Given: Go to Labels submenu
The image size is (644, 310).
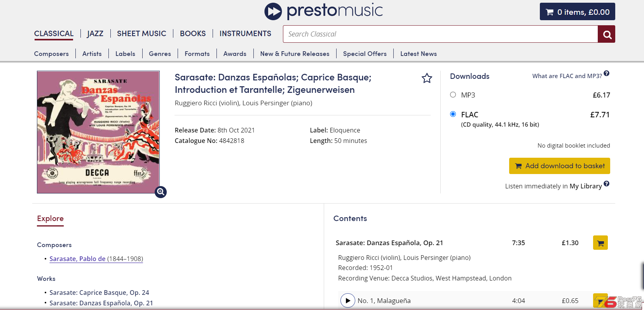Looking at the screenshot, I should (125, 54).
